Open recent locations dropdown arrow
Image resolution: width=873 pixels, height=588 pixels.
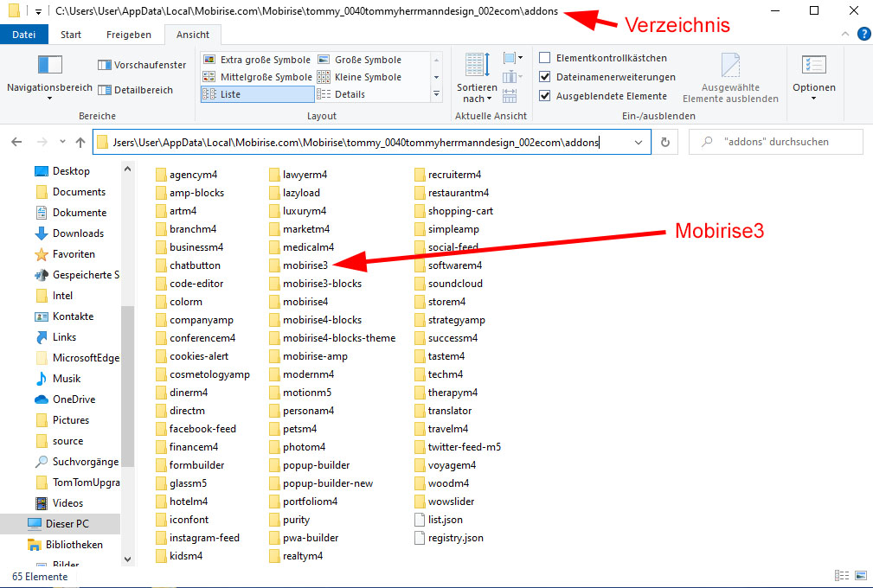click(x=62, y=142)
